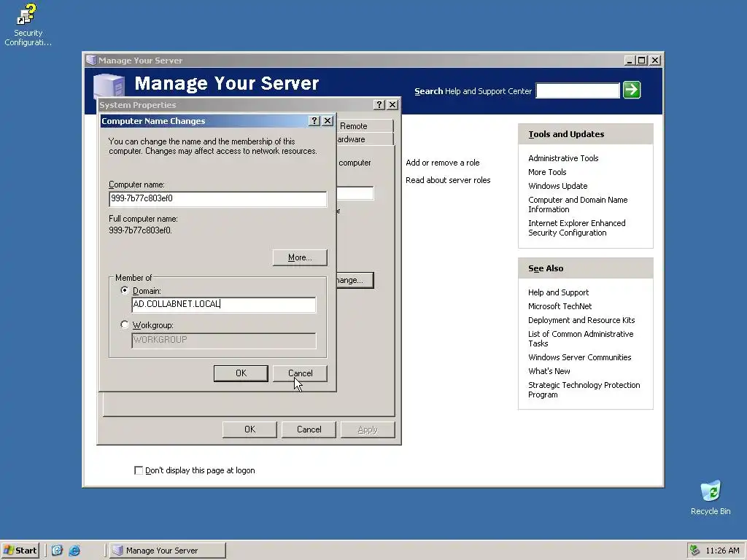Click the partially hidden Change... button
The width and height of the screenshot is (747, 560).
355,280
